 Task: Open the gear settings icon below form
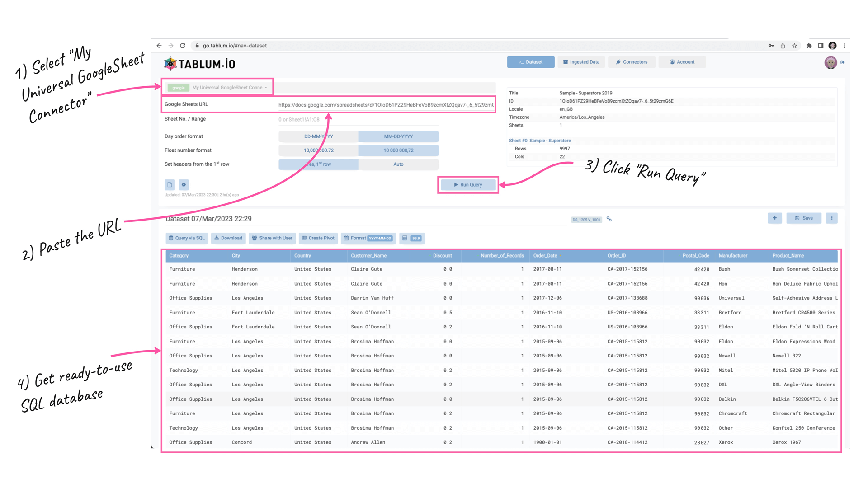point(184,184)
